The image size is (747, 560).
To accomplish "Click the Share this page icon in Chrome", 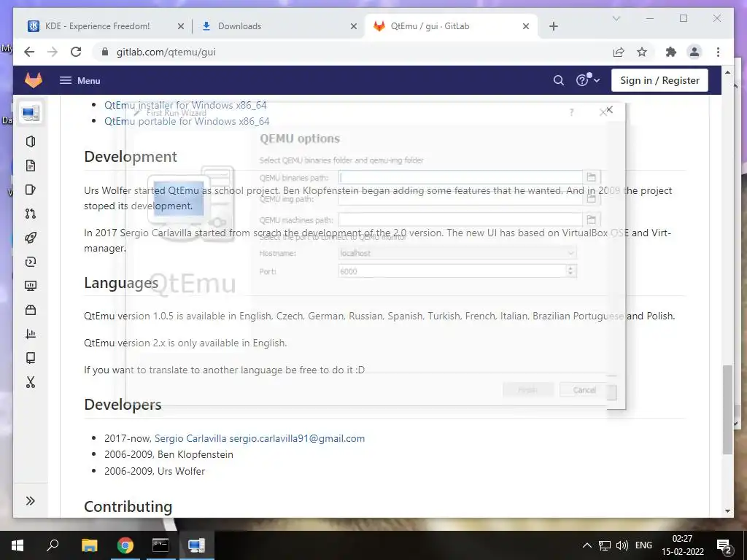I will click(619, 52).
